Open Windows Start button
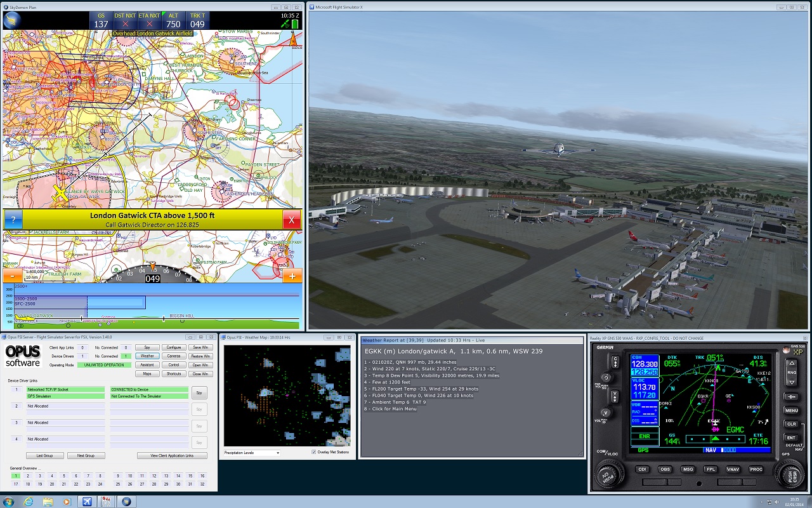The width and height of the screenshot is (812, 508). [x=10, y=502]
